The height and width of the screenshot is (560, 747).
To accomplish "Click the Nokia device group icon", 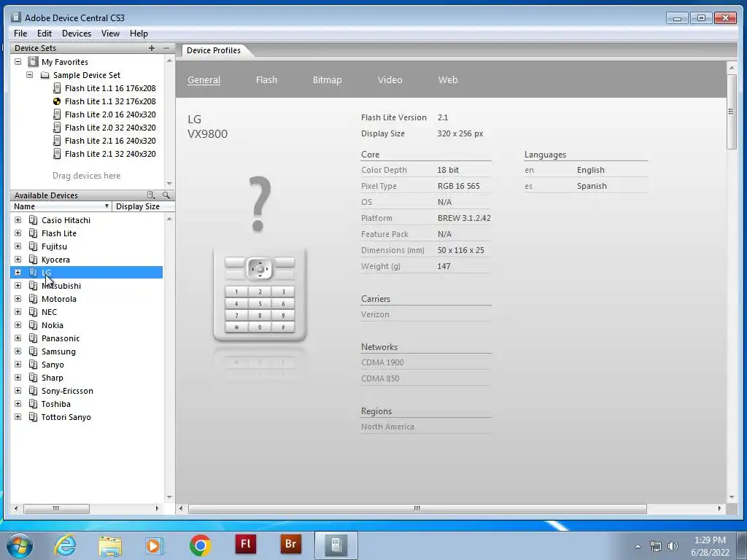I will pyautogui.click(x=33, y=325).
